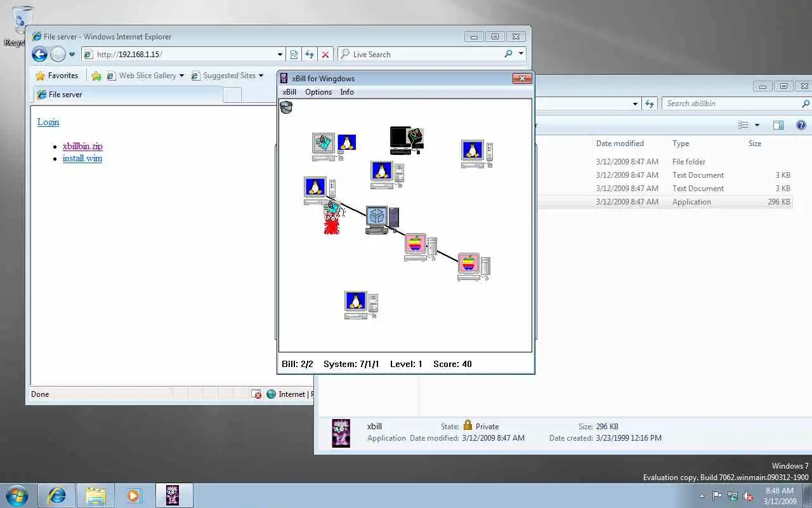Image resolution: width=812 pixels, height=508 pixels.
Task: Click the Start button
Action: pos(16,495)
